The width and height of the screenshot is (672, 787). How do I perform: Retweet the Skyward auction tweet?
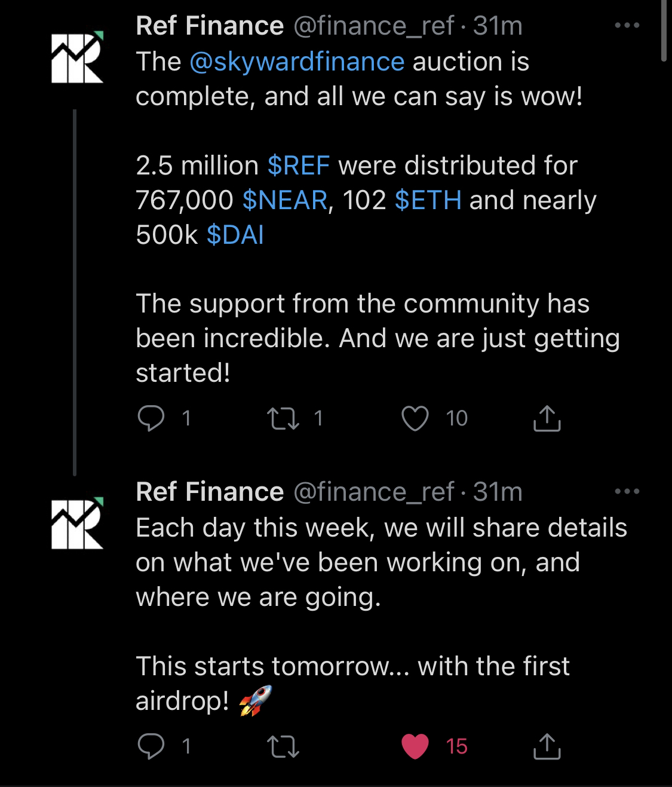tap(284, 418)
